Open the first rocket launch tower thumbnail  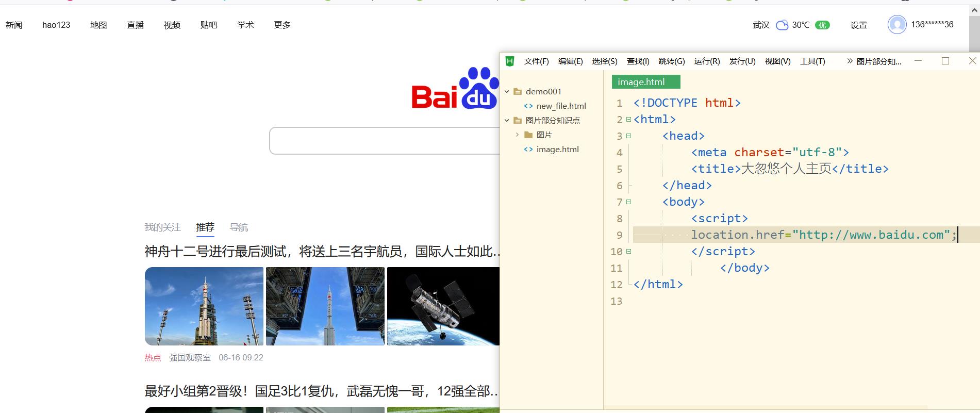pos(204,306)
